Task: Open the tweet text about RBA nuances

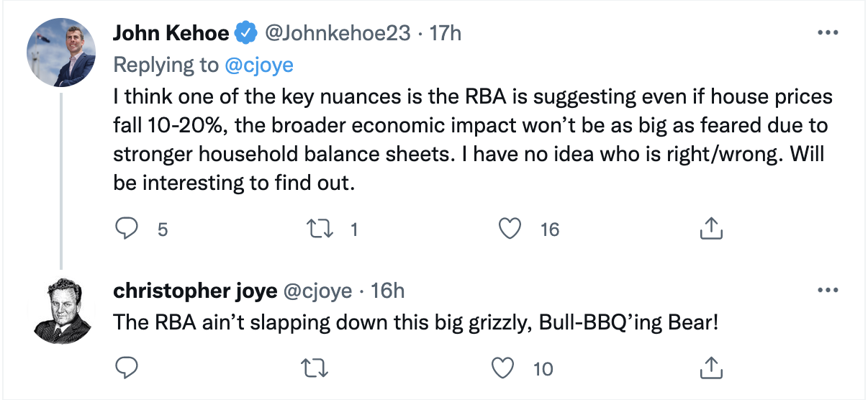Action: click(468, 140)
